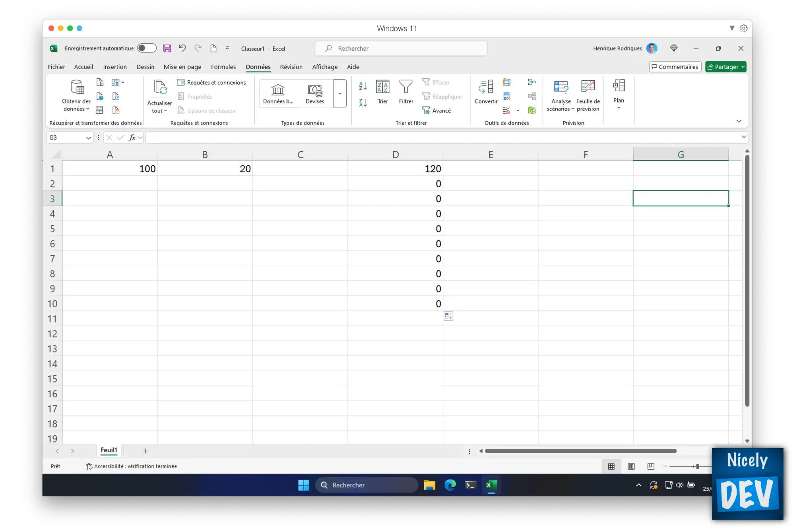Click the Commentaires button
This screenshot has width=795, height=532.
675,67
